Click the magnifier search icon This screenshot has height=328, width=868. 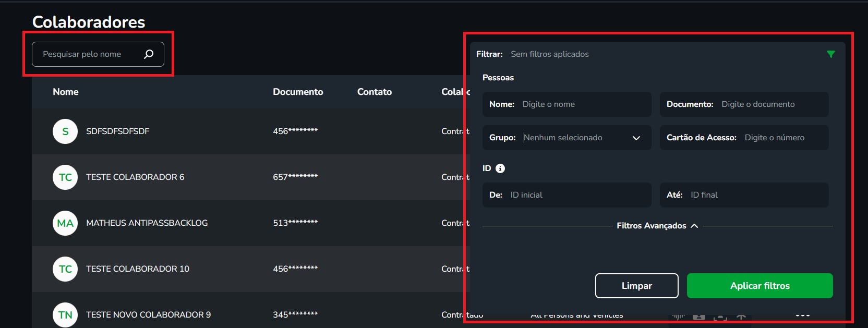pos(149,54)
